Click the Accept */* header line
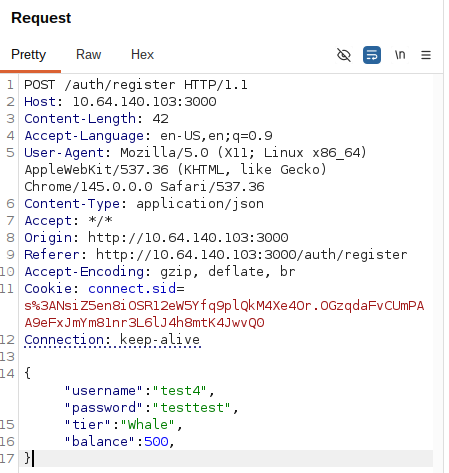Screen dimensions: 449x473 68,221
